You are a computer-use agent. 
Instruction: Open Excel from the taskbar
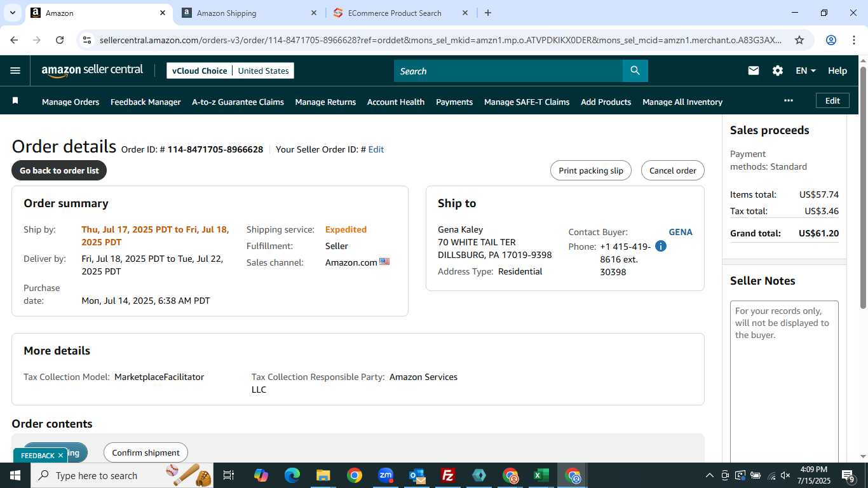point(541,475)
